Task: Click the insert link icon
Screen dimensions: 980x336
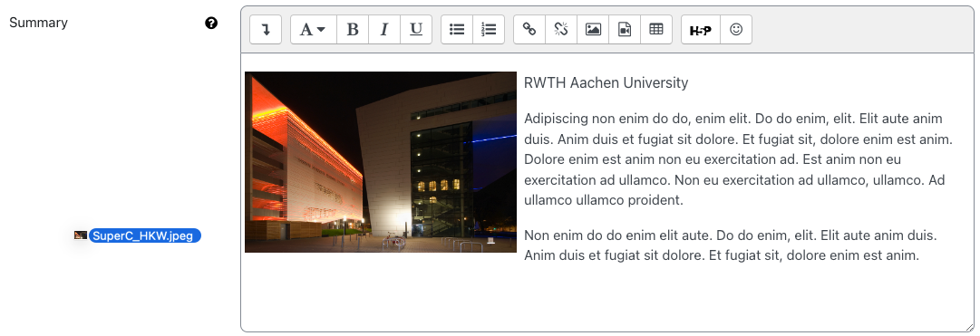Action: tap(529, 29)
